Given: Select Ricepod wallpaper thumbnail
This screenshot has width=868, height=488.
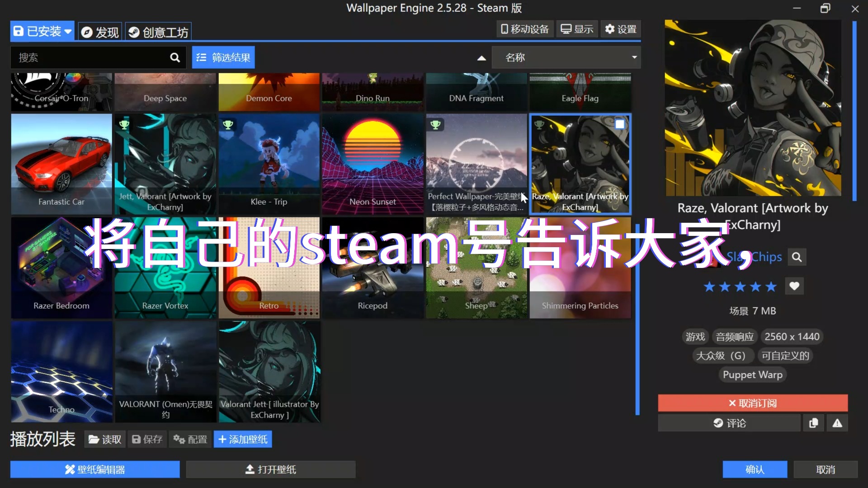Looking at the screenshot, I should tap(373, 268).
